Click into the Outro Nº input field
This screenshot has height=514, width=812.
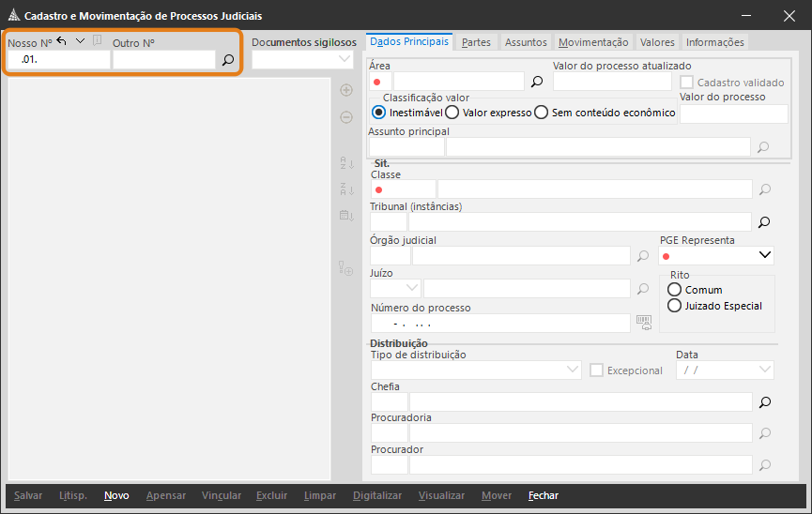(x=164, y=60)
